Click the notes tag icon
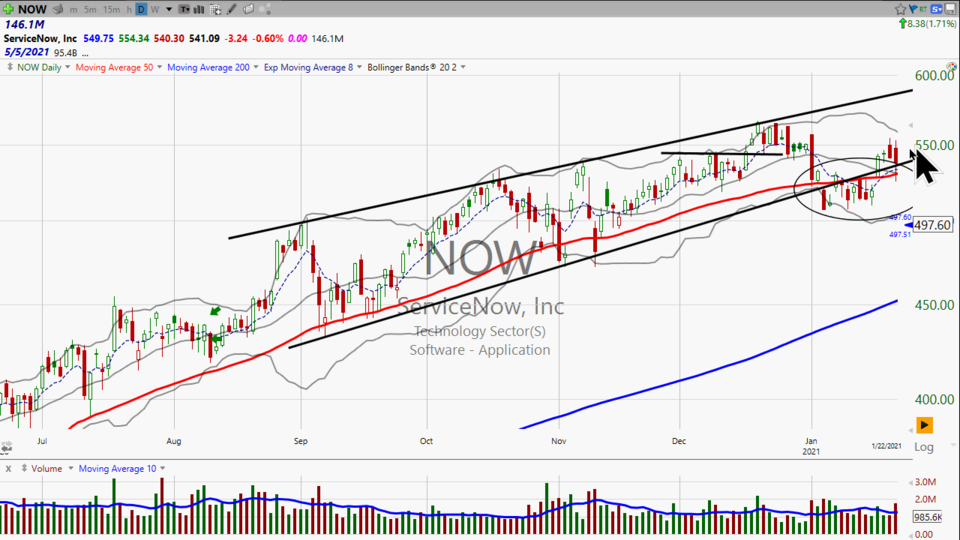This screenshot has width=960, height=540. tap(248, 9)
